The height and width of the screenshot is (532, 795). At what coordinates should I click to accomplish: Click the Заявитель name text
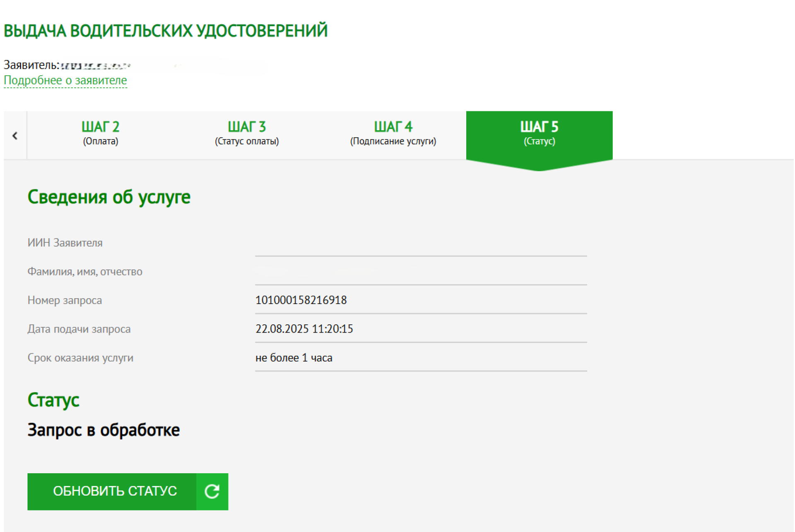pos(95,65)
